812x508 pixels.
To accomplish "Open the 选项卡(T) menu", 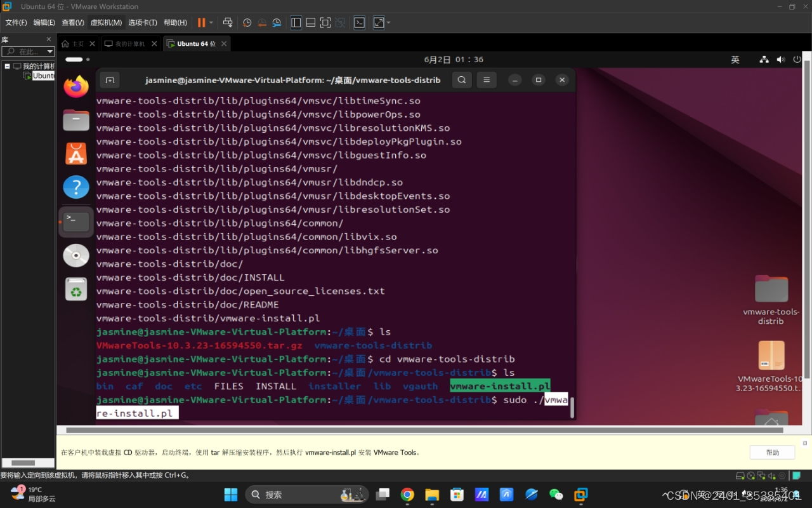I will (142, 22).
